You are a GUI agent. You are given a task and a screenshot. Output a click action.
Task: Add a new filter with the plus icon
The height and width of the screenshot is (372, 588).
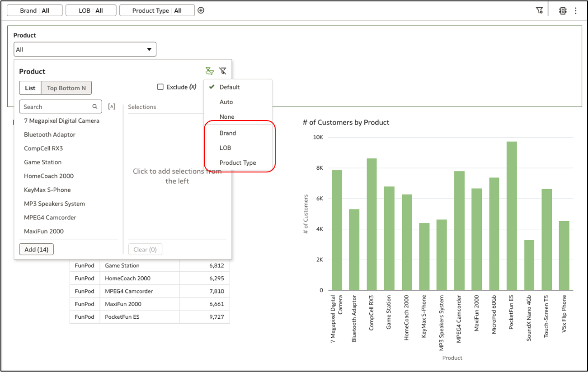click(x=200, y=10)
